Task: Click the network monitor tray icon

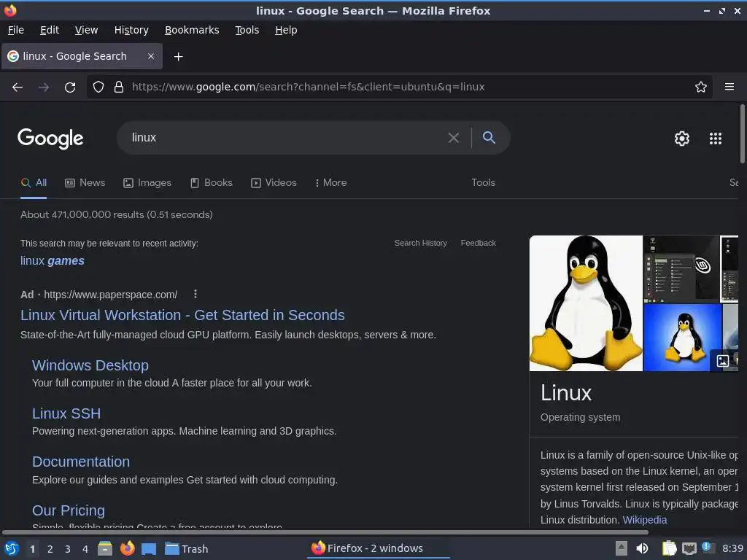Action: (x=689, y=548)
